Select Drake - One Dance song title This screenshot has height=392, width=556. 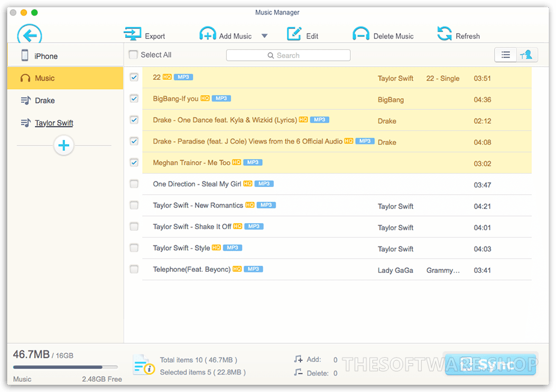[x=225, y=120]
